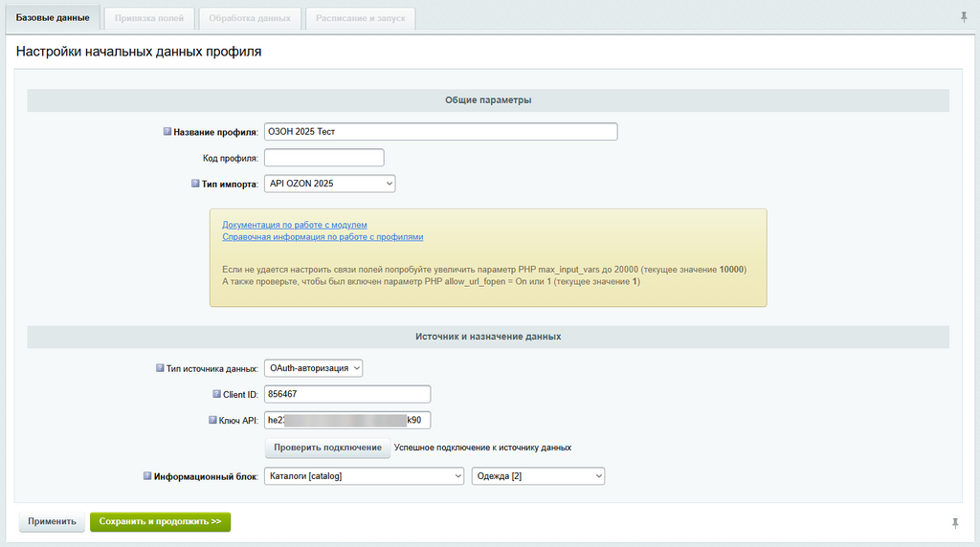Open Документация по работе с модулем link
This screenshot has width=980, height=547.
click(295, 225)
